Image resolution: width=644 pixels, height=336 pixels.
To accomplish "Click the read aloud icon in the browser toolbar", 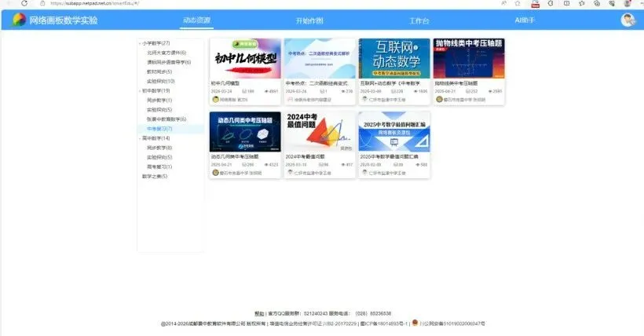I will pos(504,3).
